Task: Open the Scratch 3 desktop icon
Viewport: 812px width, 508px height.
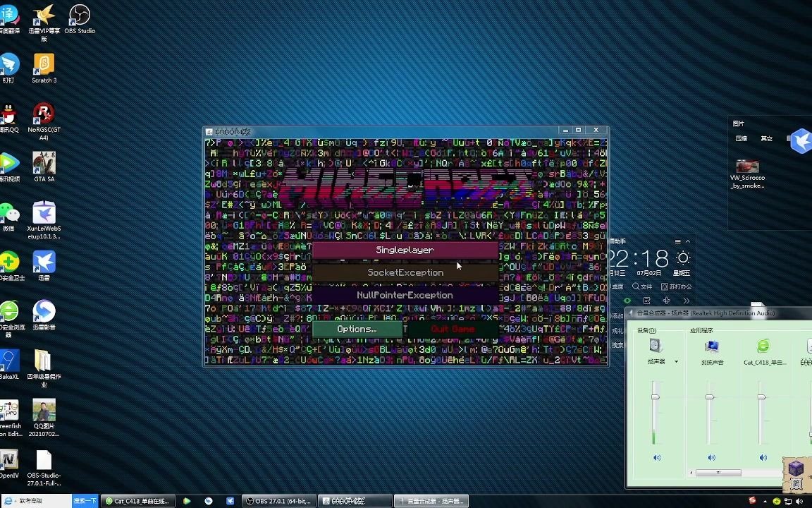Action: tap(44, 68)
